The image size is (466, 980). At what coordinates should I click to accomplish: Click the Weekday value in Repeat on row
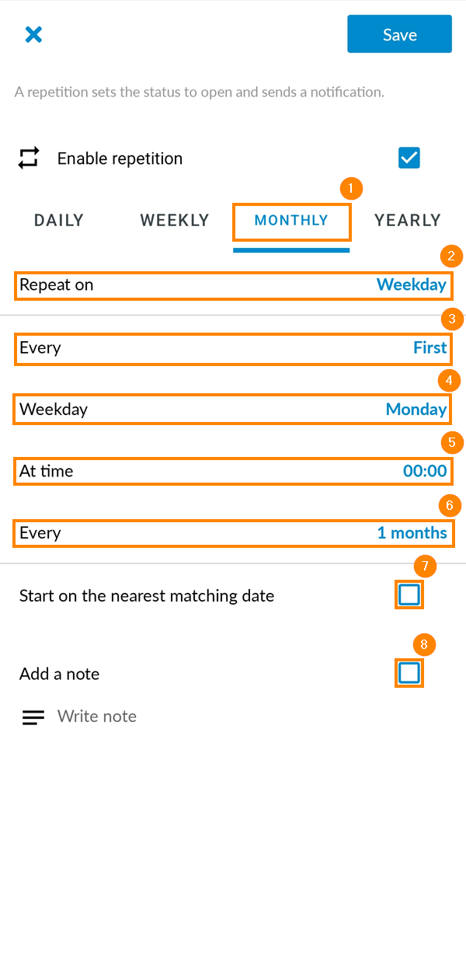411,285
